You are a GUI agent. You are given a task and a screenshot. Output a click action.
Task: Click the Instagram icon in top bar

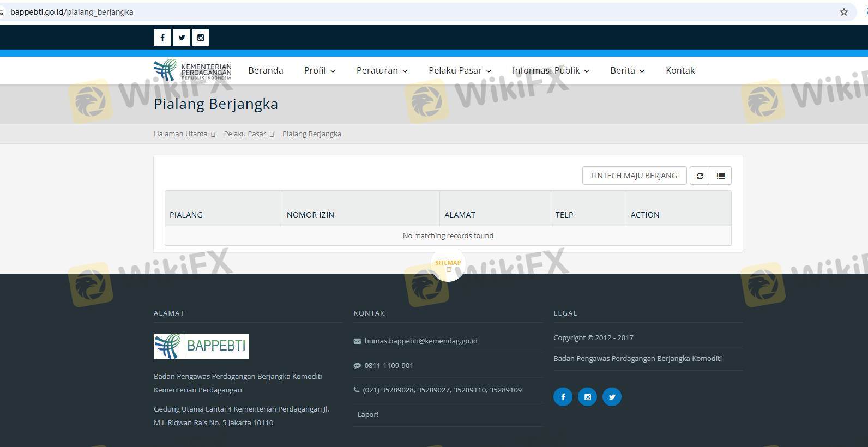201,38
